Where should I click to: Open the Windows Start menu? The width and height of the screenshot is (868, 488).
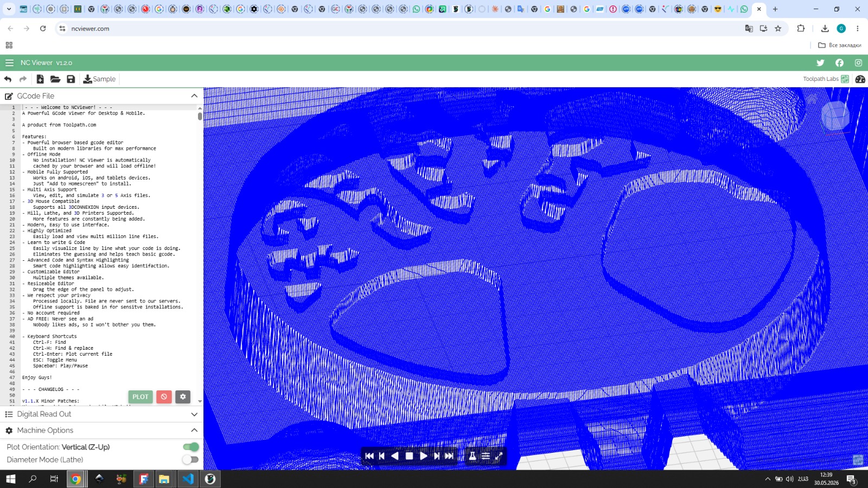10,479
